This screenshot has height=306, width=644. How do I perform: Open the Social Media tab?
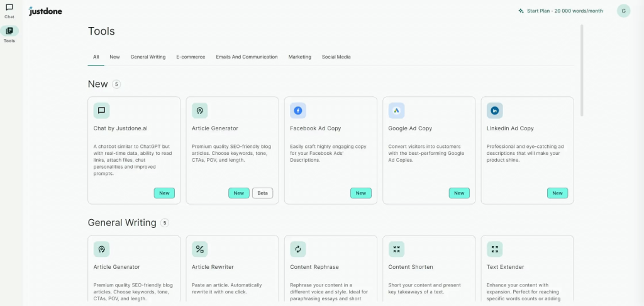[336, 57]
